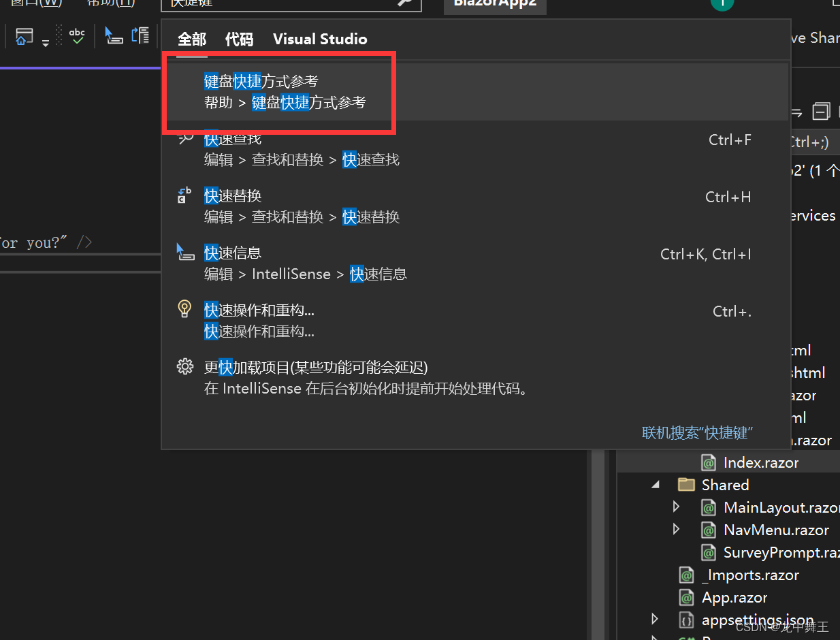Switch to the Visual Studio results tab
The image size is (840, 640).
[320, 39]
